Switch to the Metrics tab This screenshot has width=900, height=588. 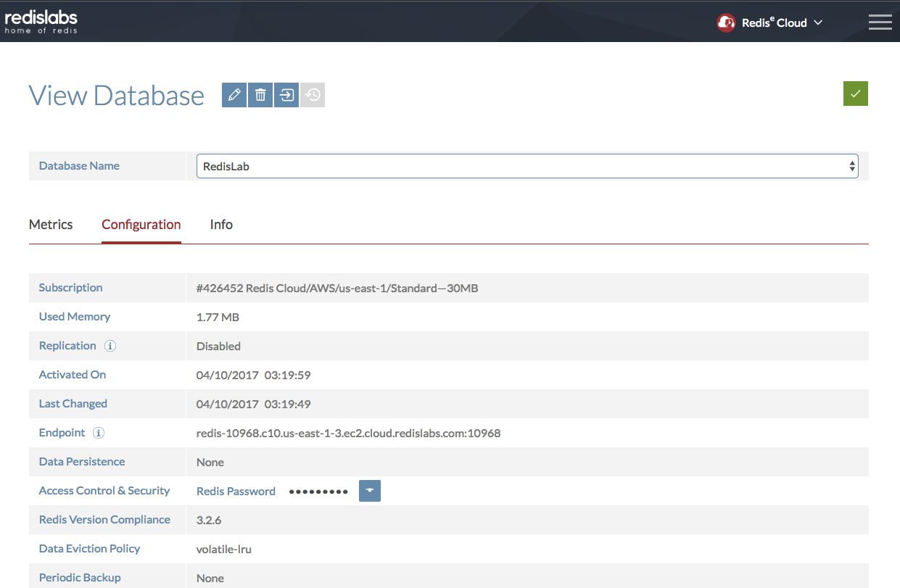point(51,225)
